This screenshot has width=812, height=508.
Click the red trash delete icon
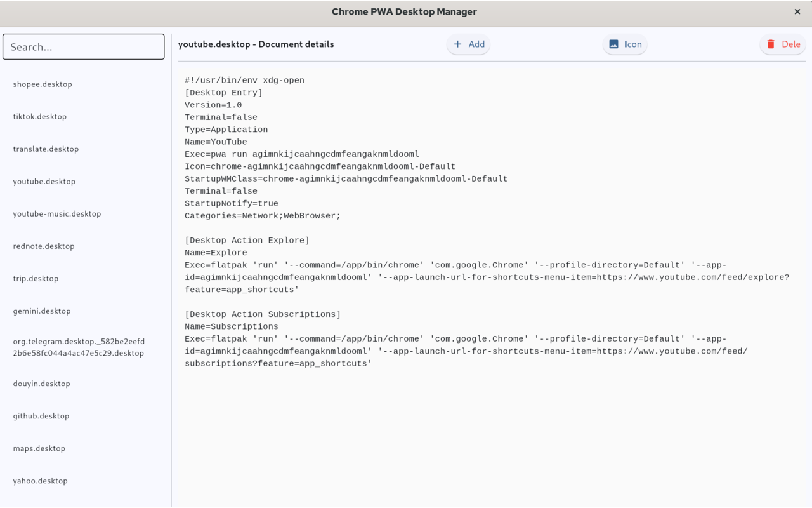771,44
